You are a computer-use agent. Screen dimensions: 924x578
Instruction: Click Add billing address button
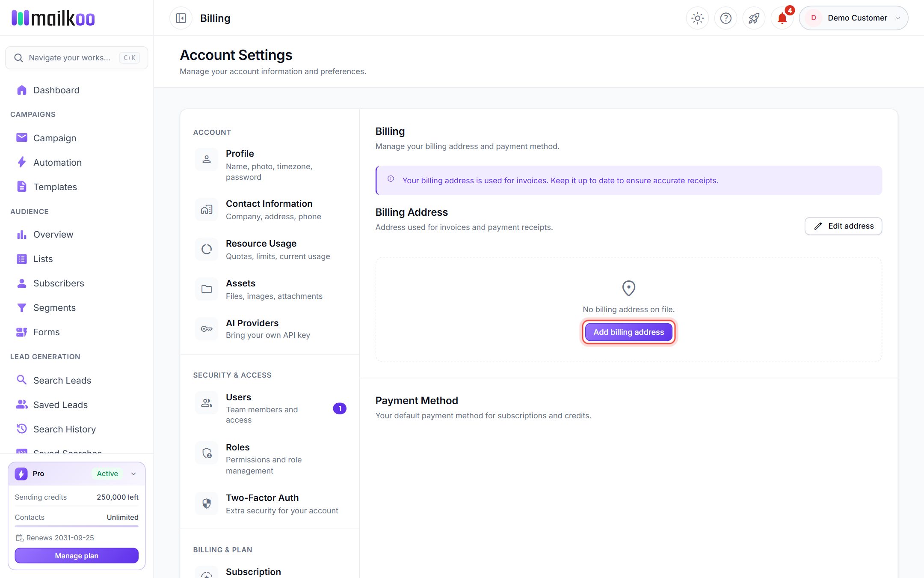point(628,332)
